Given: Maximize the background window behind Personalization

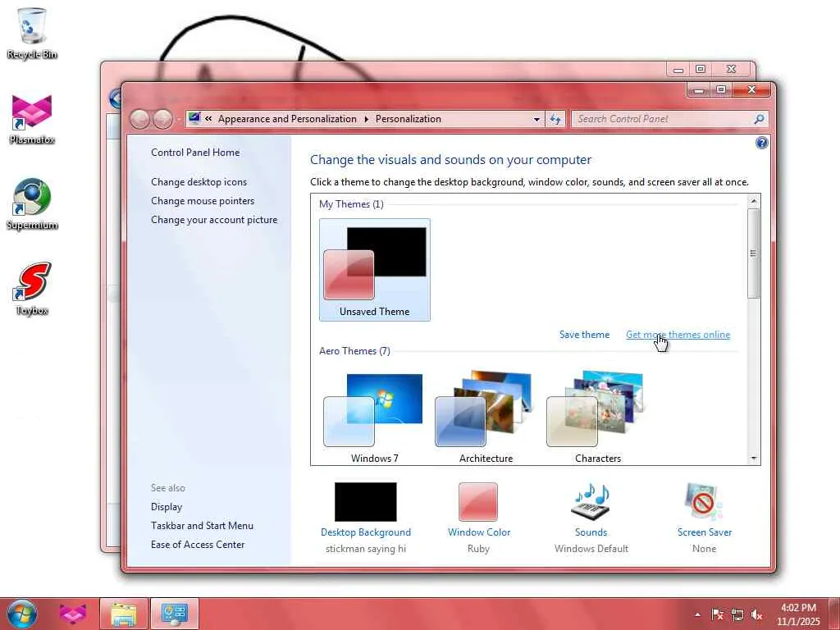Looking at the screenshot, I should tap(701, 69).
